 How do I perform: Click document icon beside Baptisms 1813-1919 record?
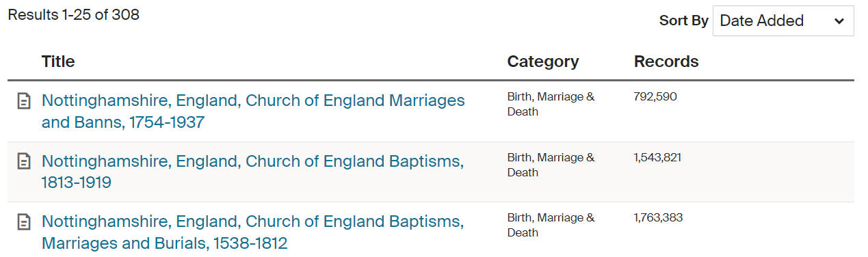click(x=24, y=162)
